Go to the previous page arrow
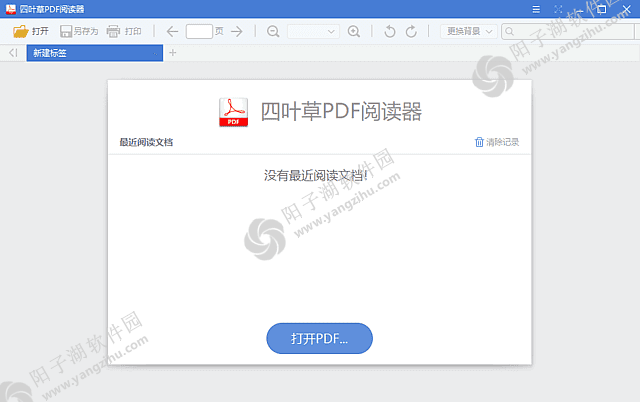The width and height of the screenshot is (640, 402). [x=173, y=31]
